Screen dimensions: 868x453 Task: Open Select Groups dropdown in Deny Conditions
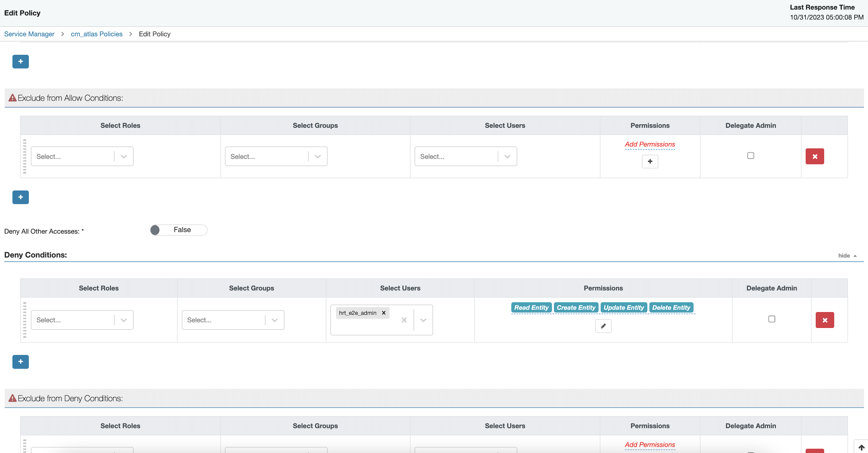[x=233, y=320]
